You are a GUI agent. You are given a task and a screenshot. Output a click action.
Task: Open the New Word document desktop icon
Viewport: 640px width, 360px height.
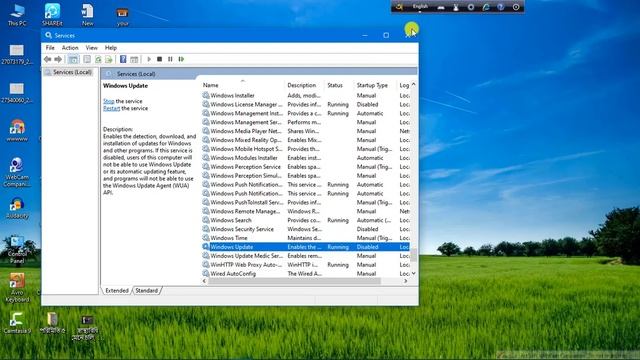click(87, 15)
